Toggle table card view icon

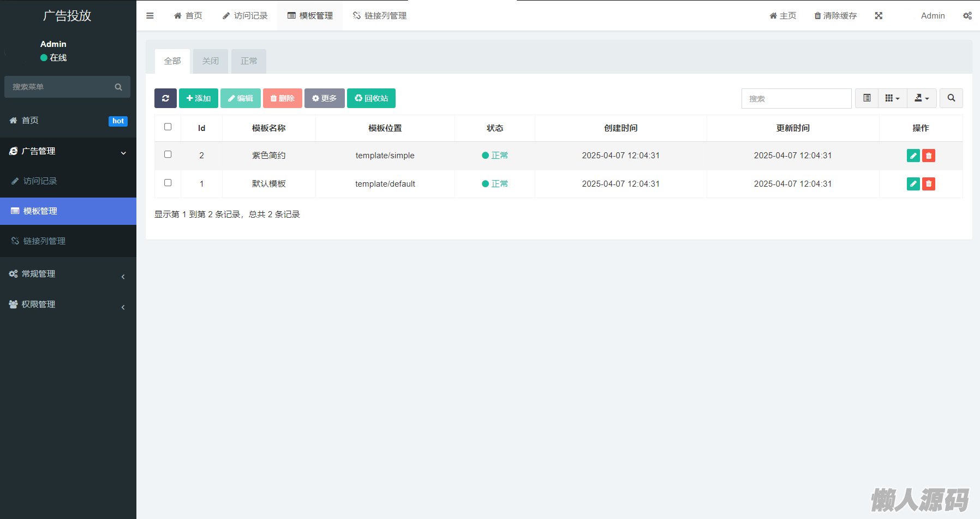pos(867,98)
